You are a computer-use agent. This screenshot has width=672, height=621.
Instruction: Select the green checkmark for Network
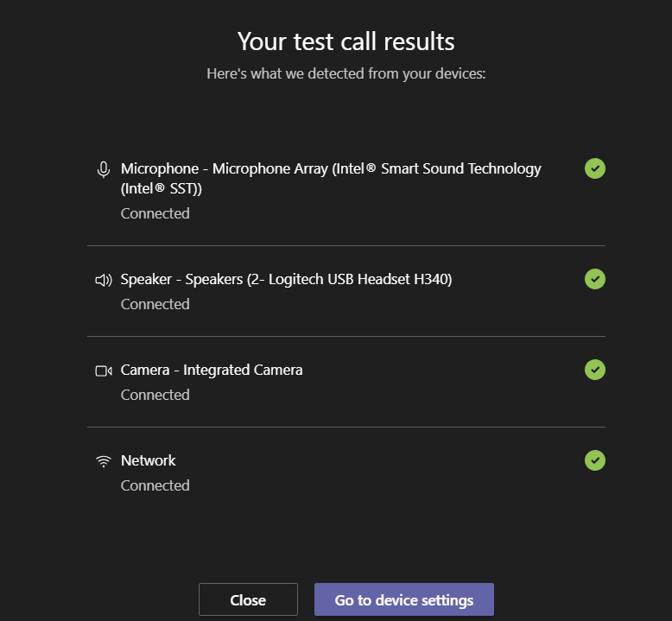click(595, 460)
